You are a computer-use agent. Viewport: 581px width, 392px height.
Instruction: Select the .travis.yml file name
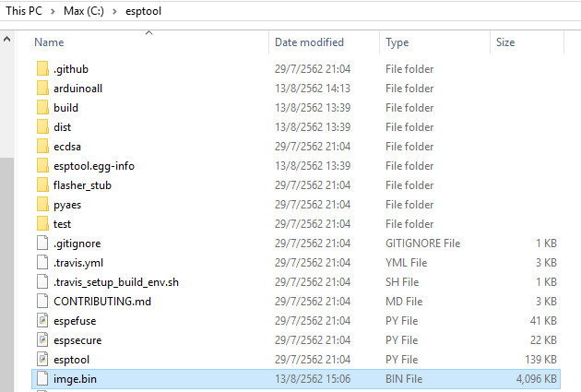78,263
